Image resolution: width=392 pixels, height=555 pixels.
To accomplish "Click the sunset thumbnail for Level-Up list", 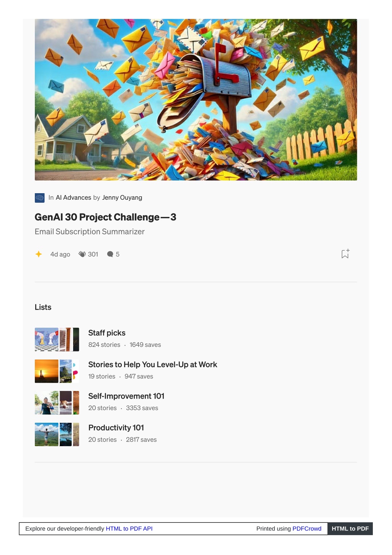I will (47, 371).
